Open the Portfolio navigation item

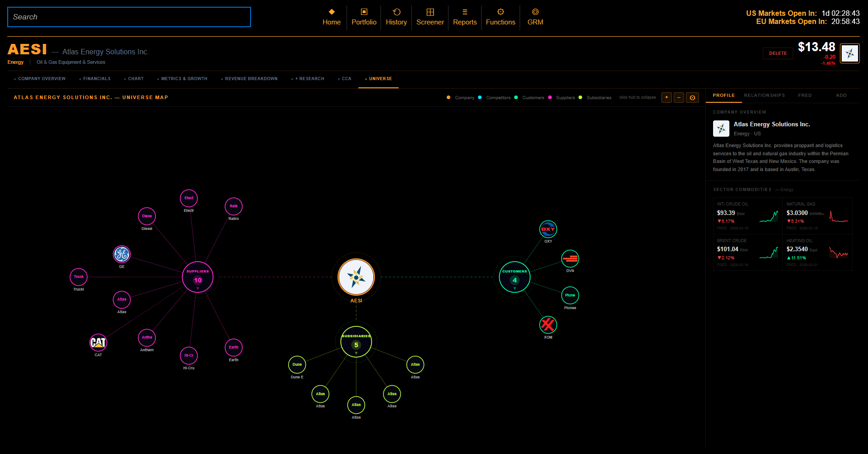pyautogui.click(x=364, y=17)
